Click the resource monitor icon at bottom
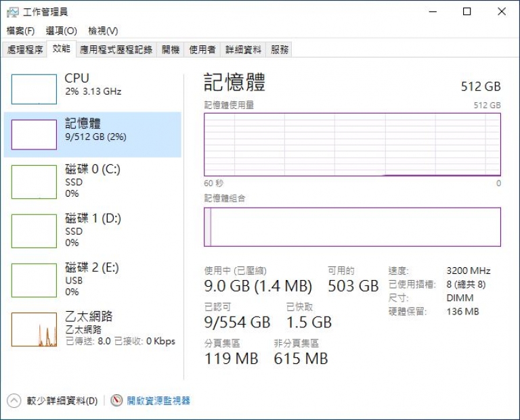Screen dimensions: 520x420 coord(116,400)
